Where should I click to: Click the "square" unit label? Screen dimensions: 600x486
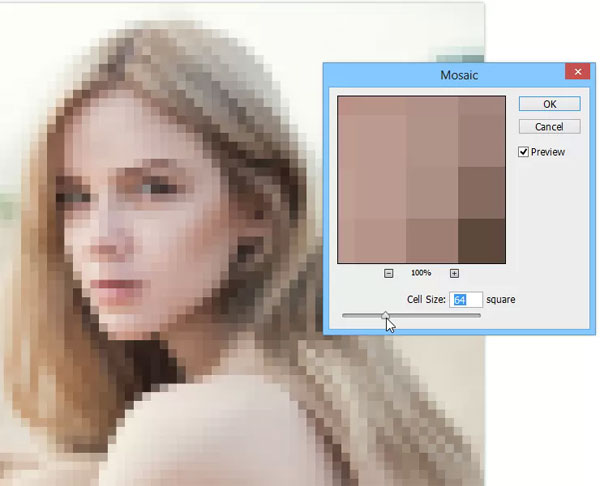[501, 300]
